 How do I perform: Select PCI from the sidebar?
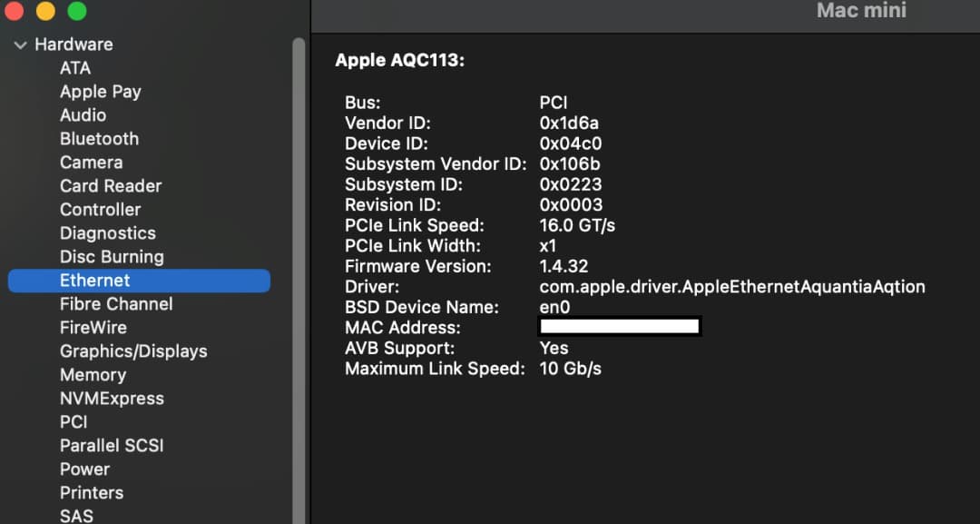pos(73,421)
